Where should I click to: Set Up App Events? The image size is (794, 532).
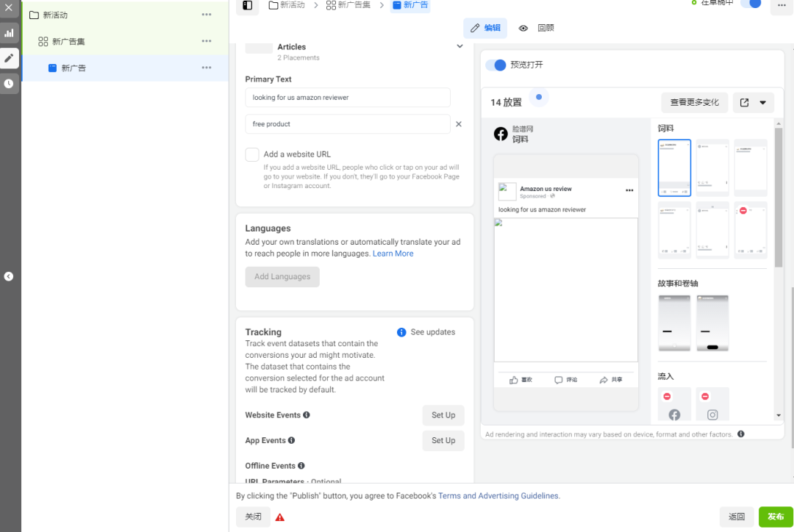pyautogui.click(x=443, y=440)
